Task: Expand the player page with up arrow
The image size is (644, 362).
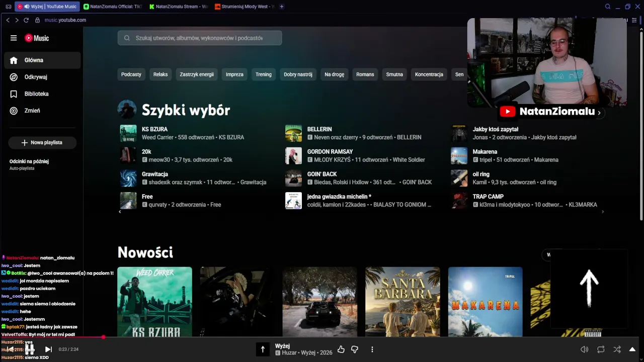Action: pyautogui.click(x=632, y=349)
